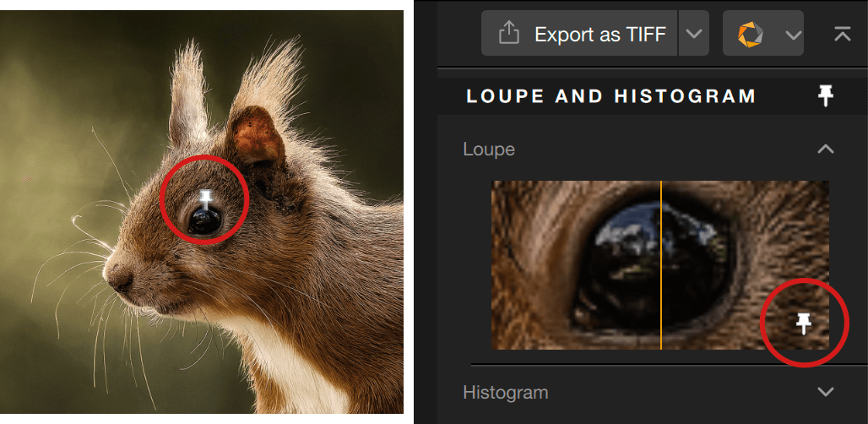Collapse the Loupe section chevron
868x424 pixels.
tap(826, 149)
